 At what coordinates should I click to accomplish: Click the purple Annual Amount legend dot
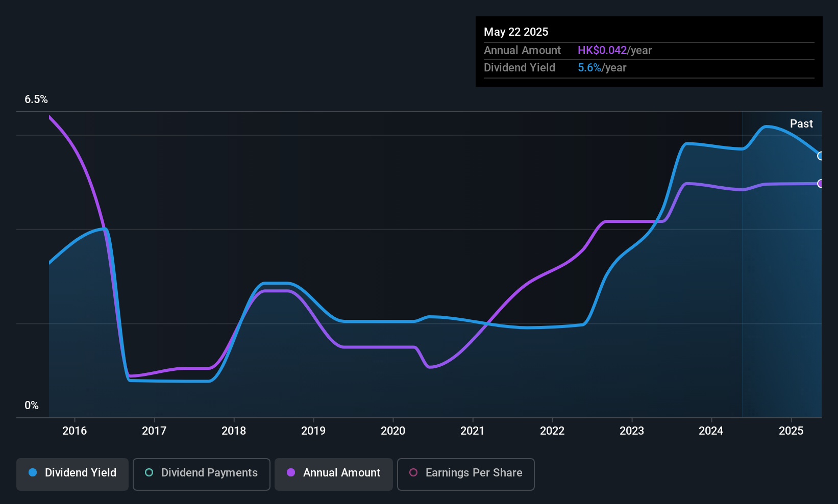[291, 472]
